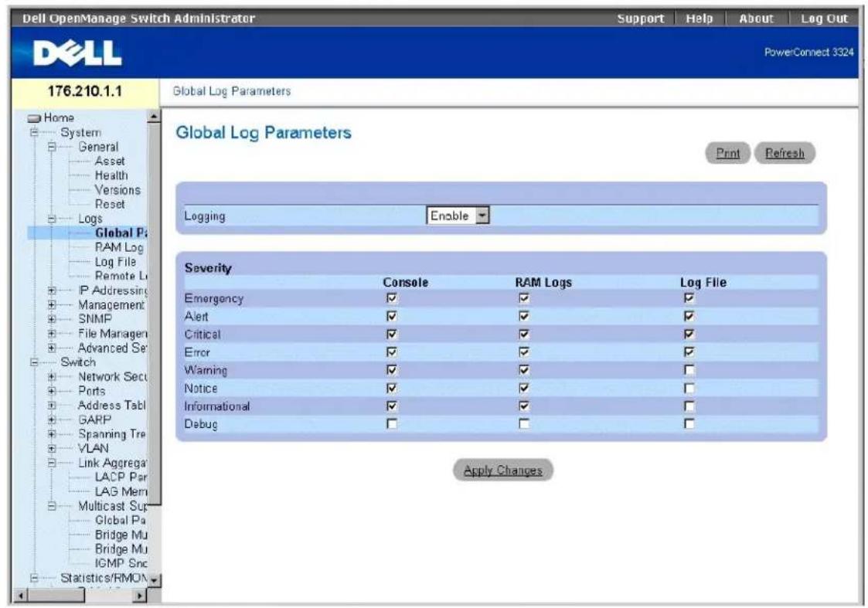Expand the IP Addressing node
Screen dimensions: 868x608
point(52,290)
